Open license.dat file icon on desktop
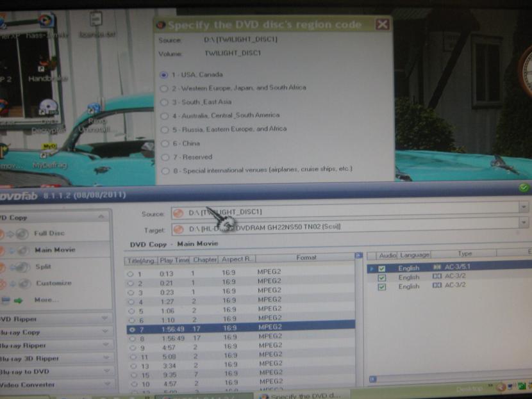 pos(97,24)
